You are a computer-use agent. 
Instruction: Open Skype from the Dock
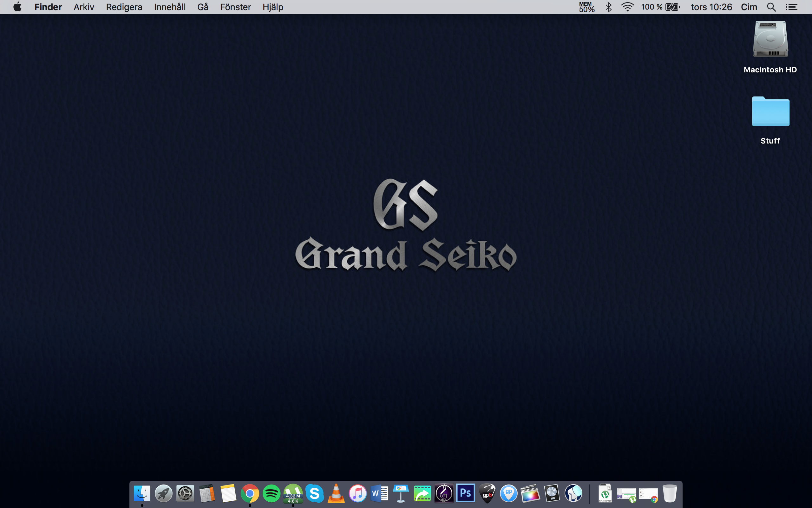pyautogui.click(x=315, y=493)
